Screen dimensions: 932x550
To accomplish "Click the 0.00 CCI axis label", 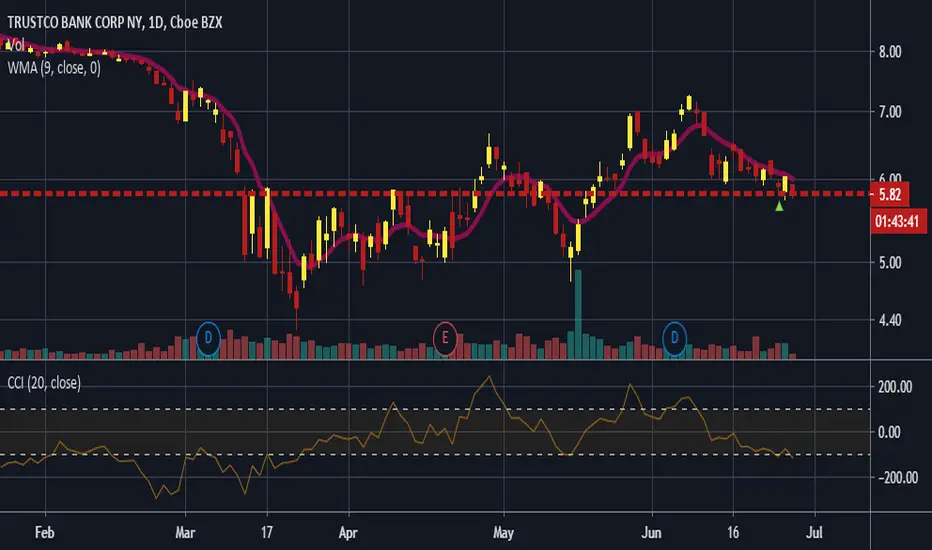I will [889, 432].
